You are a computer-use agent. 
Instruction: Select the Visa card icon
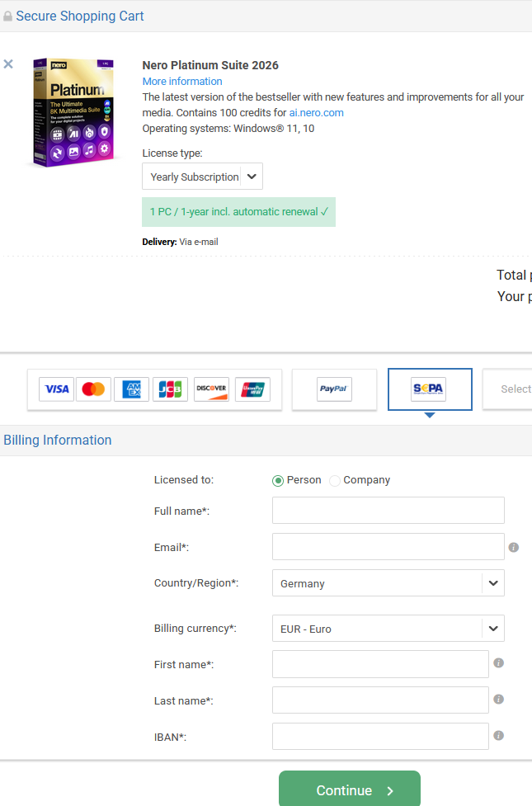pyautogui.click(x=57, y=389)
